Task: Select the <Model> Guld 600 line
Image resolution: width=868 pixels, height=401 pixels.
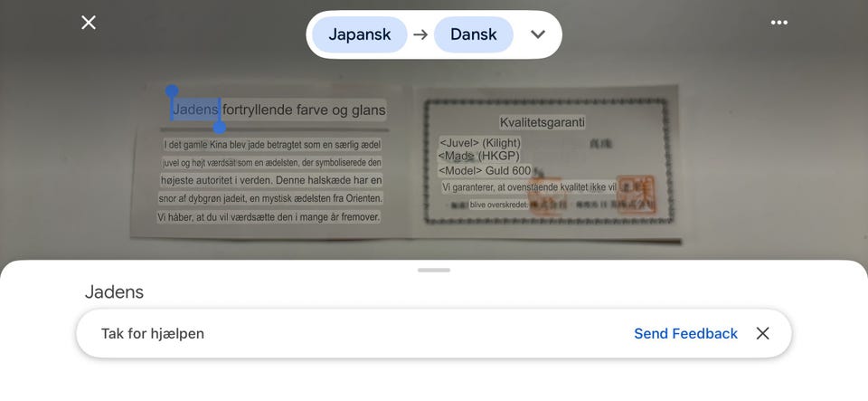Action: point(485,170)
